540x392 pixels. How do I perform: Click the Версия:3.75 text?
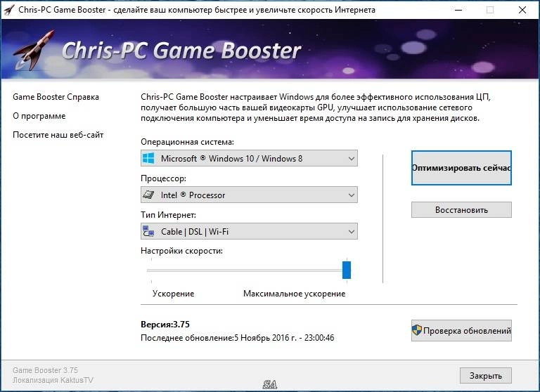click(165, 324)
